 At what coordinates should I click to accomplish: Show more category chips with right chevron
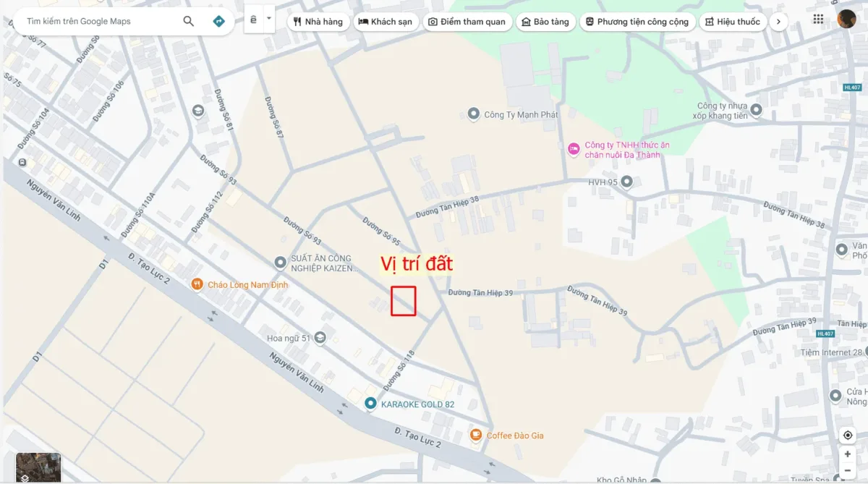[778, 22]
